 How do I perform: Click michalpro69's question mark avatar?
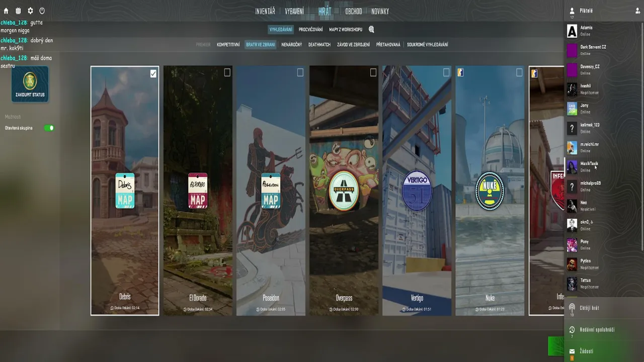572,187
